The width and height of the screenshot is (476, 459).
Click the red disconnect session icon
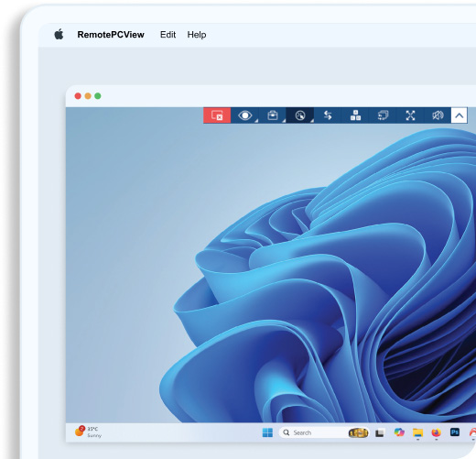pos(217,115)
